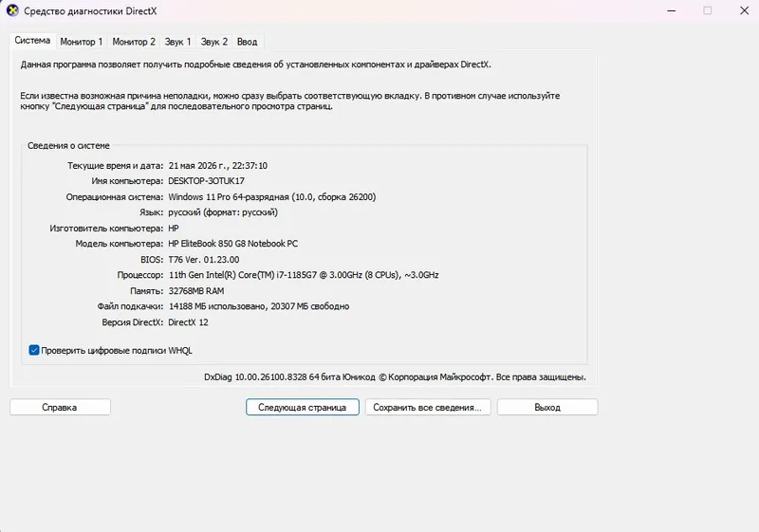Click the Изготовитель компьютера label
759x532 pixels.
click(106, 229)
